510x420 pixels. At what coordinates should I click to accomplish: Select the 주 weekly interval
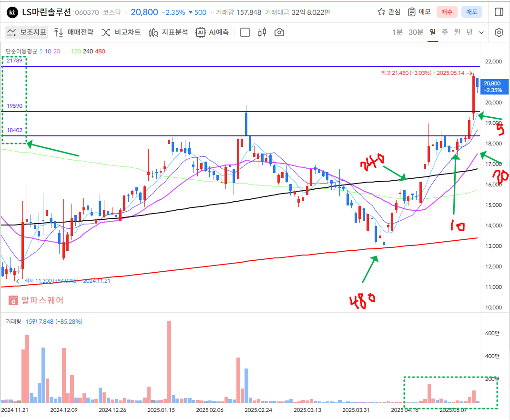coord(445,32)
